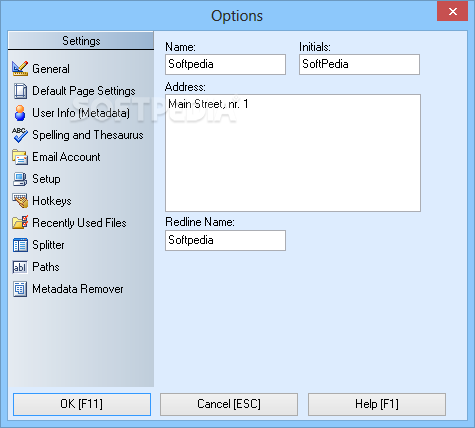Open the Paths label
Screen dimensions: 475x428
tap(46, 267)
